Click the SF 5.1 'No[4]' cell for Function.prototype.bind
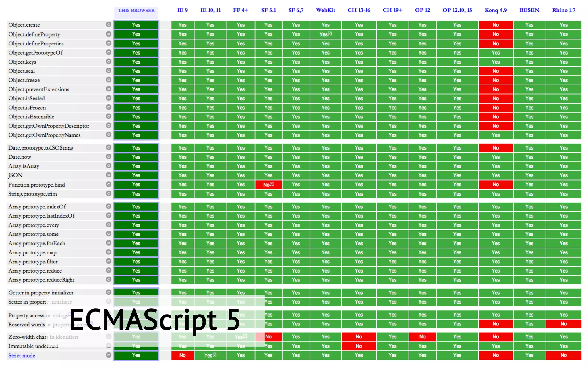The image size is (588, 368). (x=268, y=184)
